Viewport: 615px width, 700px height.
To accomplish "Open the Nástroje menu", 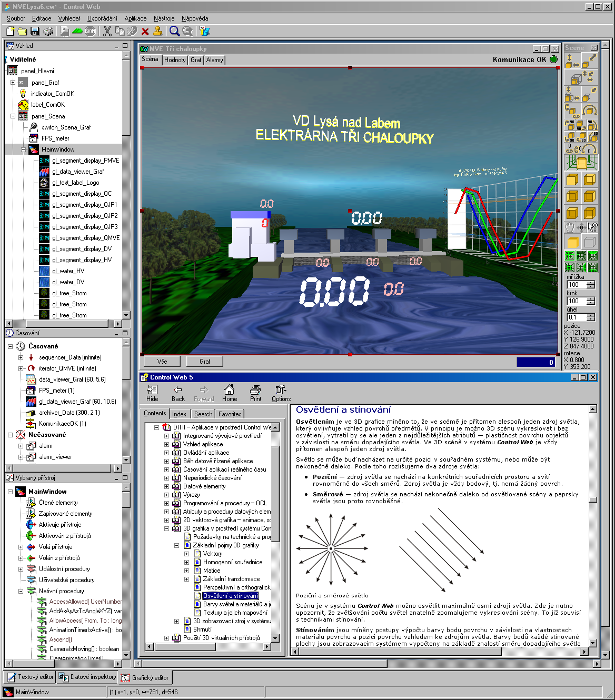I will [x=164, y=18].
